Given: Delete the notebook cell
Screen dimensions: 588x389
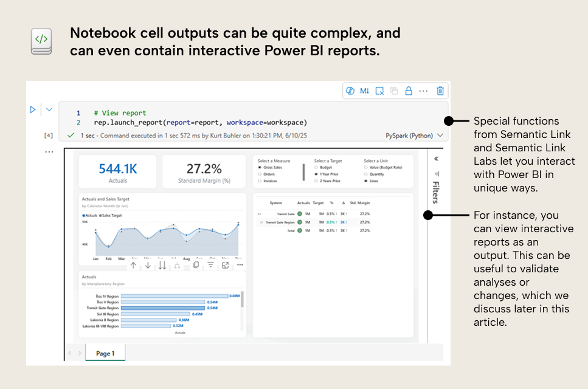Looking at the screenshot, I should pos(440,91).
